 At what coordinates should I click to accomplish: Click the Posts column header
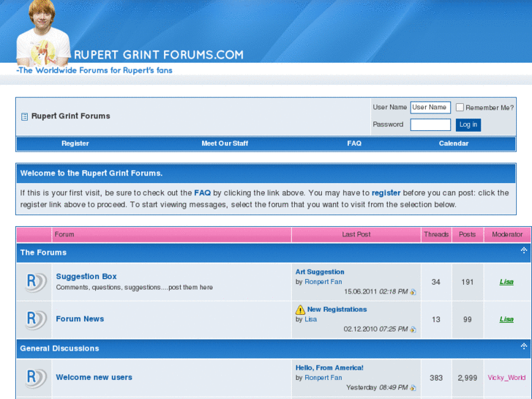(x=467, y=234)
